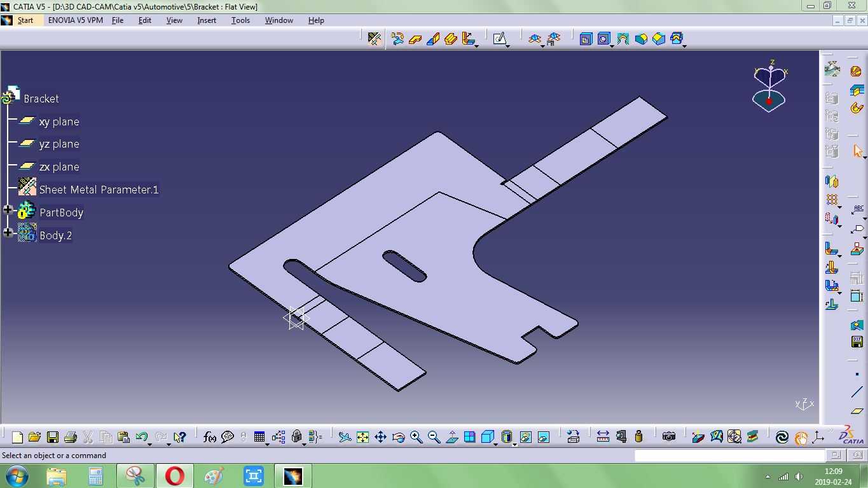Click the Fold/Unfold view icon
Viewport: 868px width, 488px height.
535,39
